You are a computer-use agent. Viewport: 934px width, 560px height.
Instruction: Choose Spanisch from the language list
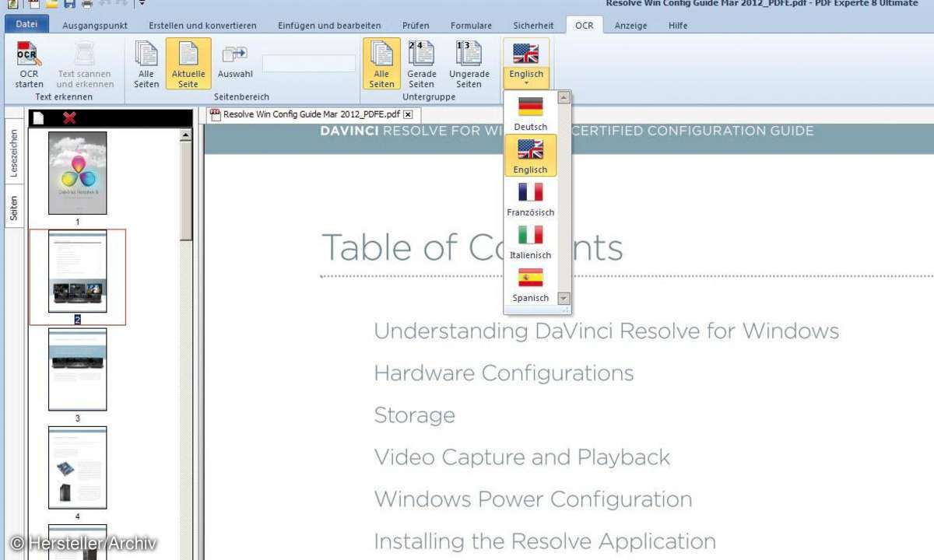click(531, 284)
